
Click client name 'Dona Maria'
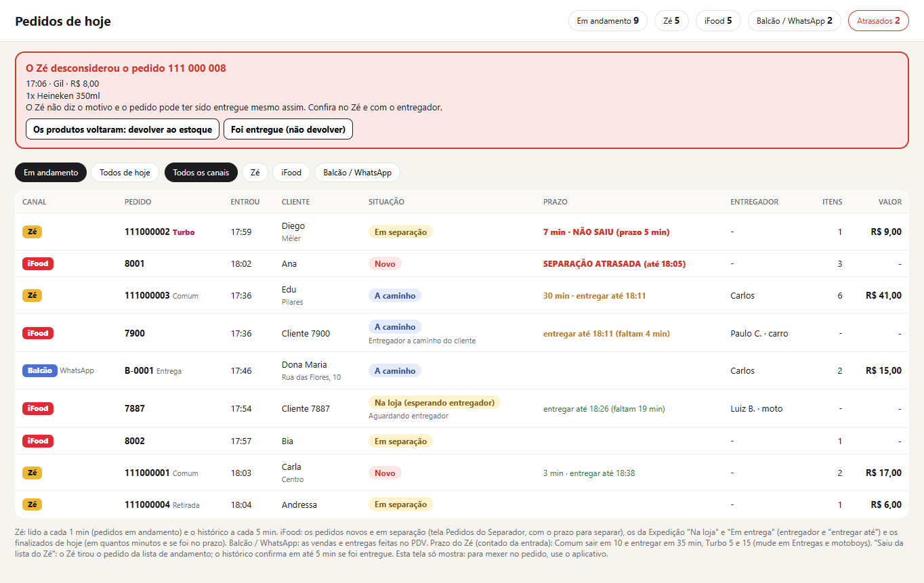304,364
